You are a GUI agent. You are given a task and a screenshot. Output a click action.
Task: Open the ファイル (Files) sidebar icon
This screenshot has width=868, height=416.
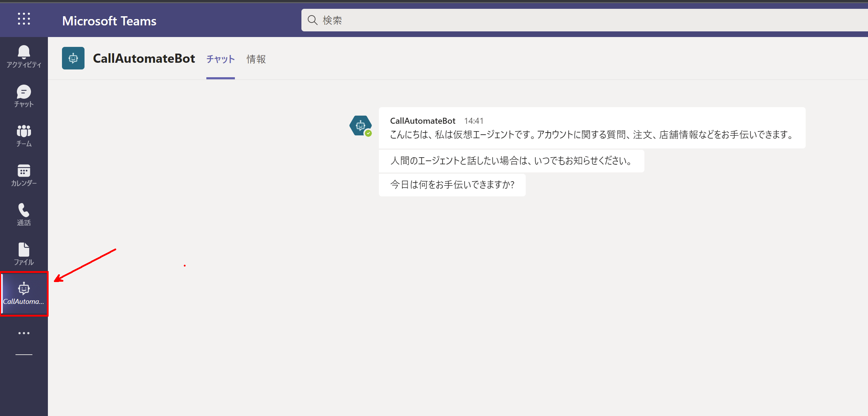[23, 254]
